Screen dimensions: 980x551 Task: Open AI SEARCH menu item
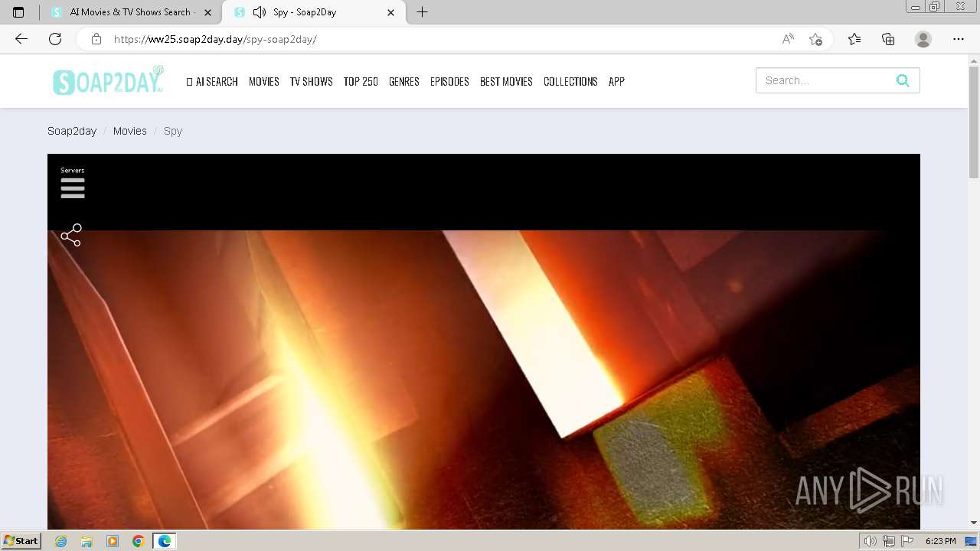[x=212, y=81]
